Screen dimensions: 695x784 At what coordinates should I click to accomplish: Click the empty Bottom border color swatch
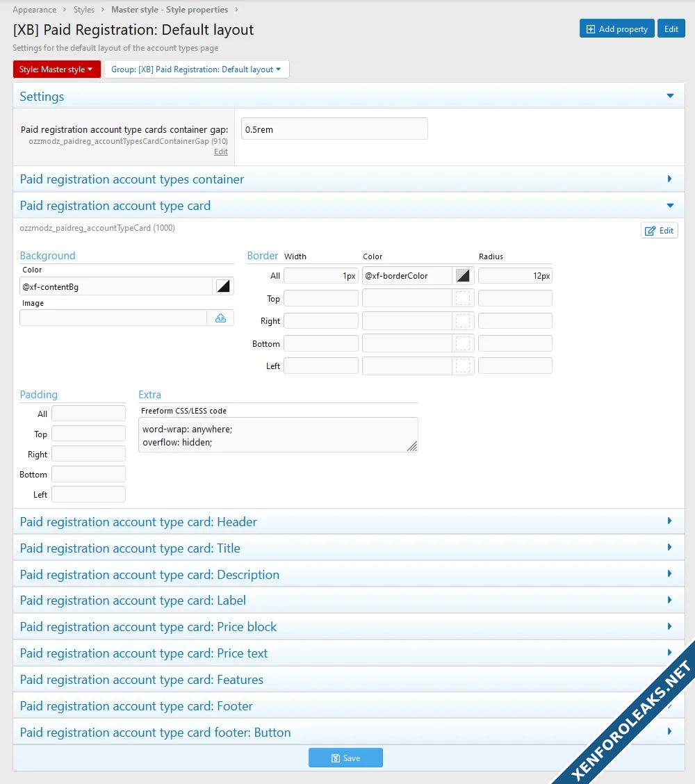(x=463, y=343)
